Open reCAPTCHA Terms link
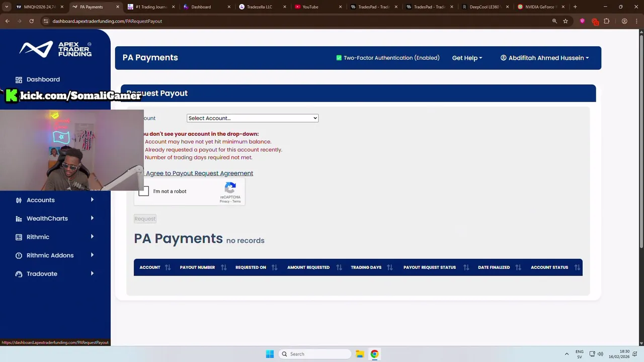Screen dimensions: 644x362 [x=236, y=202]
